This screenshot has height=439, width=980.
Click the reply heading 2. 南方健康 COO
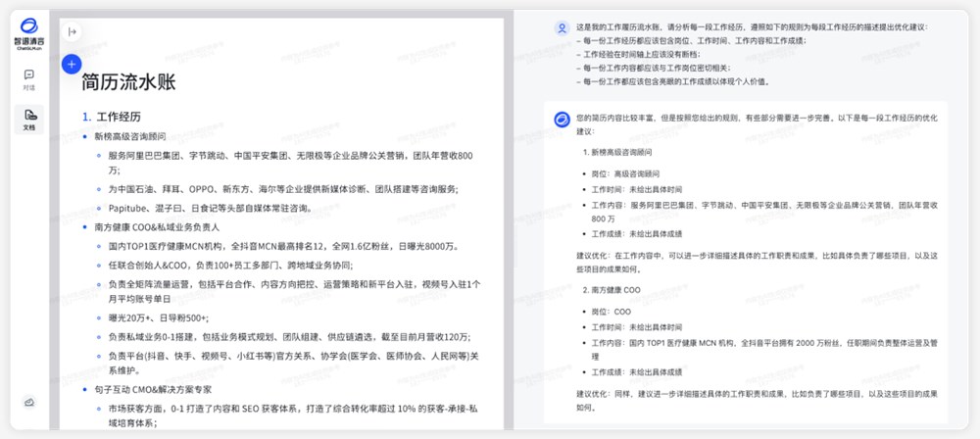[612, 290]
